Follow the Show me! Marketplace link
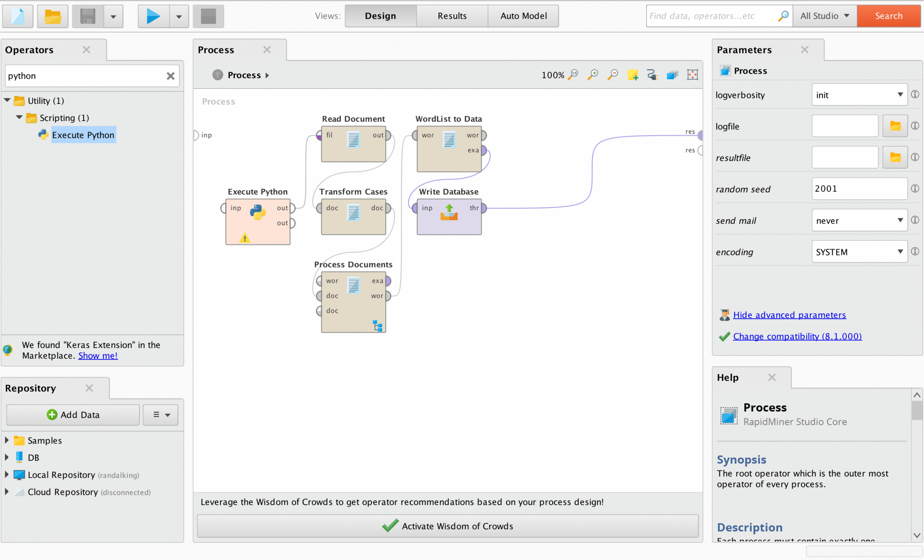The width and height of the screenshot is (924, 560). 98,356
